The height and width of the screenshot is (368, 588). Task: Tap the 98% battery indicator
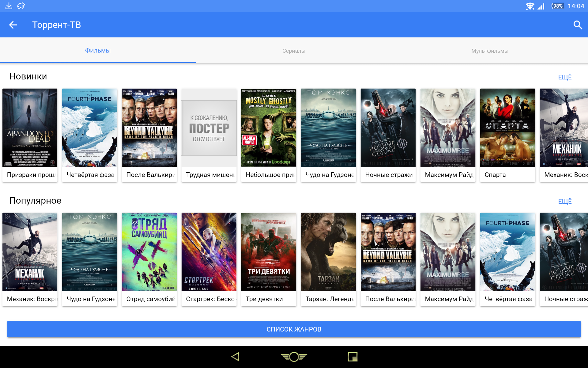[558, 6]
